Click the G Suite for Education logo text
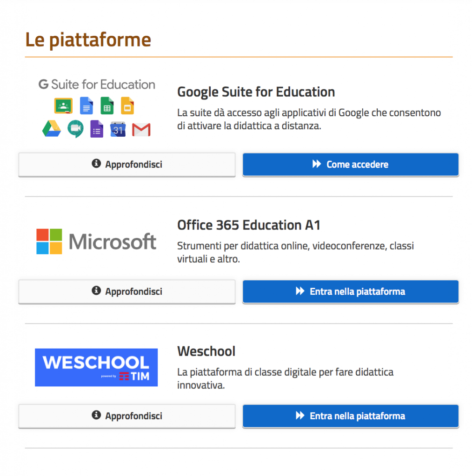Image resolution: width=472 pixels, height=476 pixels. [x=97, y=85]
